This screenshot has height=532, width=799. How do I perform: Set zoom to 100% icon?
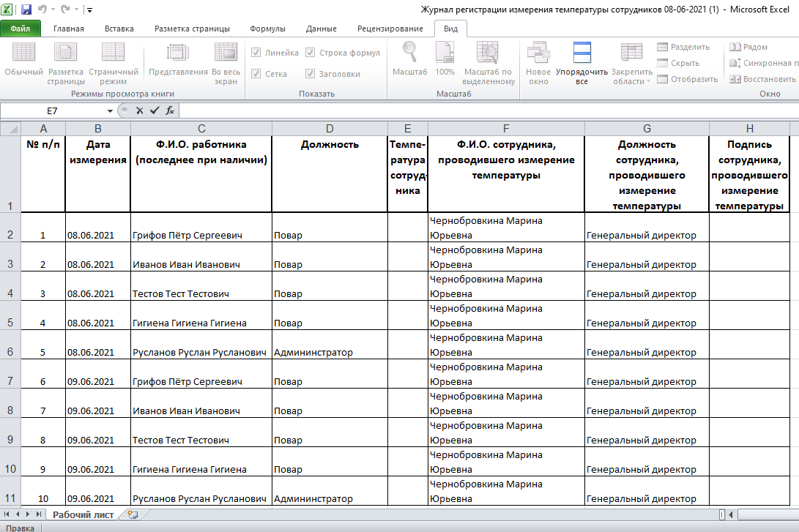445,53
